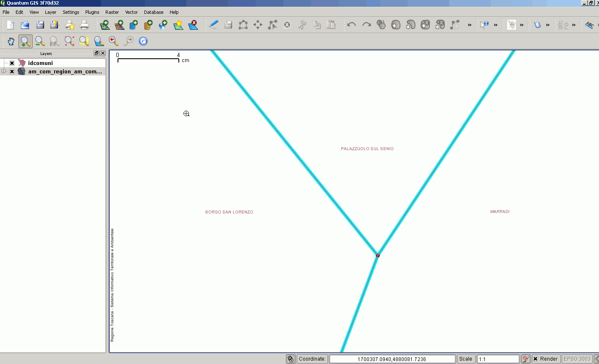Image resolution: width=599 pixels, height=364 pixels.
Task: Click the Zoom Out magnifier tool
Action: tap(40, 41)
